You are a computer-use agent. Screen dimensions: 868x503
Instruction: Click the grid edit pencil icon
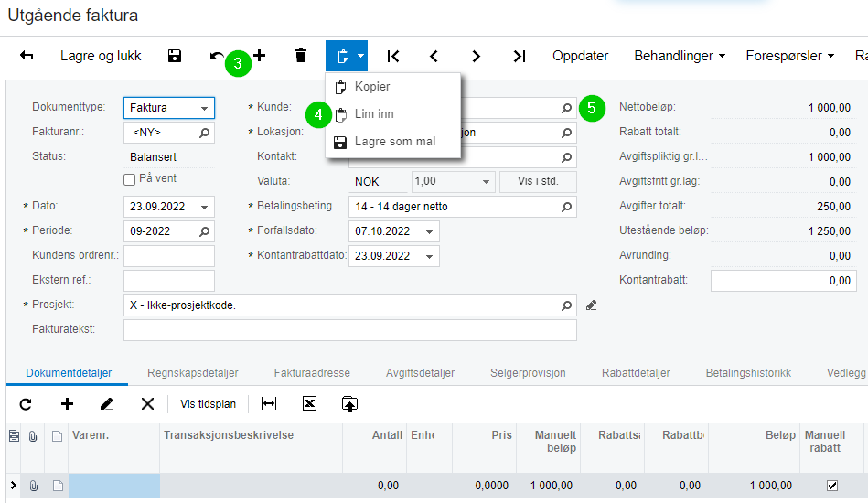tap(107, 404)
